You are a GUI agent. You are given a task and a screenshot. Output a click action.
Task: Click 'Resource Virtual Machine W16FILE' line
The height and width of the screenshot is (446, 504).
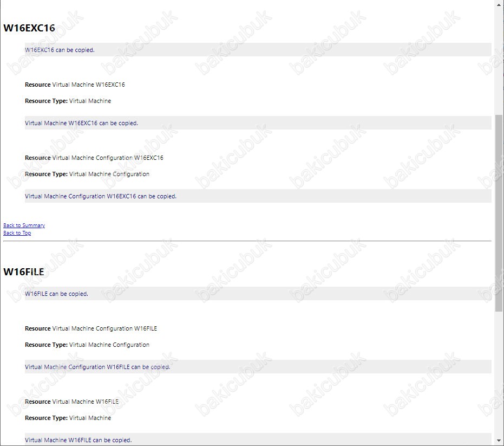(71, 402)
